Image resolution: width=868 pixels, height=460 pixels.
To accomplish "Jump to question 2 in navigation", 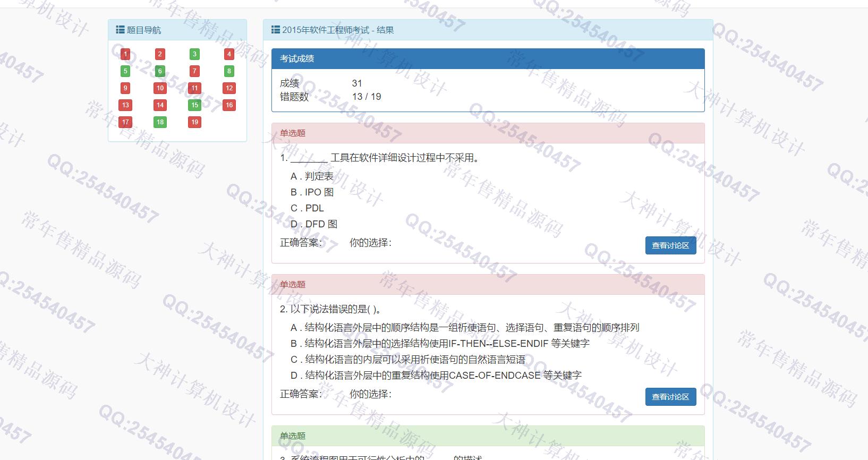I will tap(160, 54).
